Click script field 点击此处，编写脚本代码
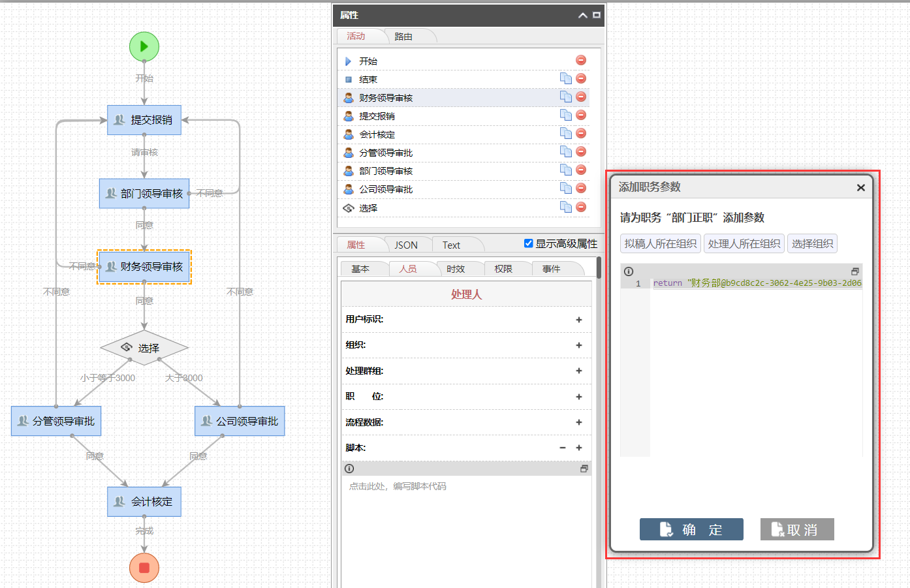Screen dimensions: 910x588 [398, 486]
